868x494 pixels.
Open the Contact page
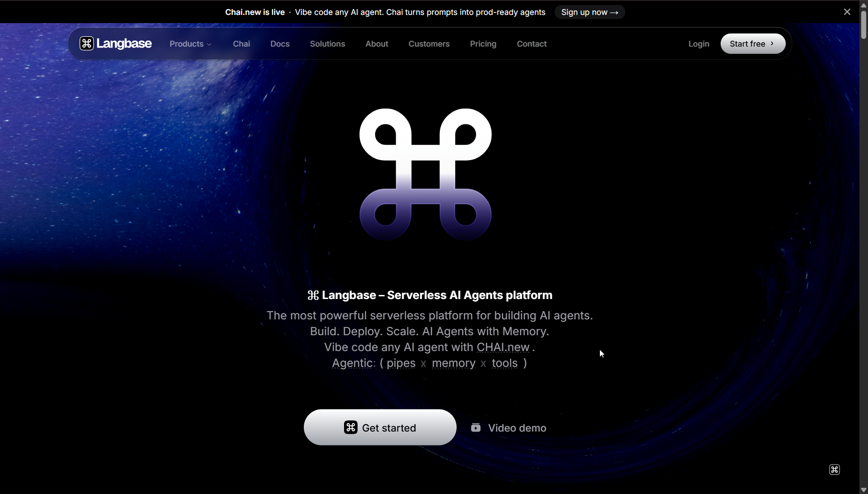(x=532, y=44)
